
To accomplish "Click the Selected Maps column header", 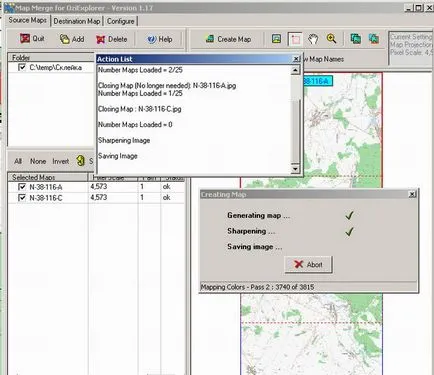I will [x=48, y=177].
